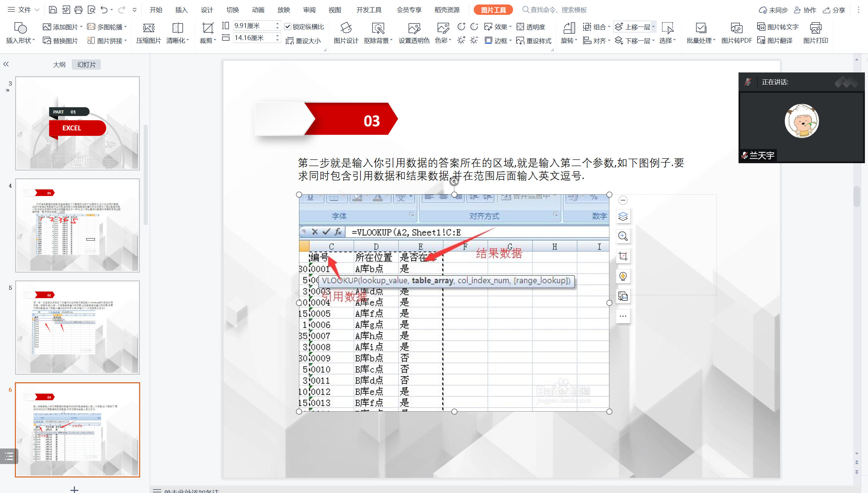Toggle the Lock Aspect Ratio (锁定纵横比) checkbox
868x493 pixels.
288,27
